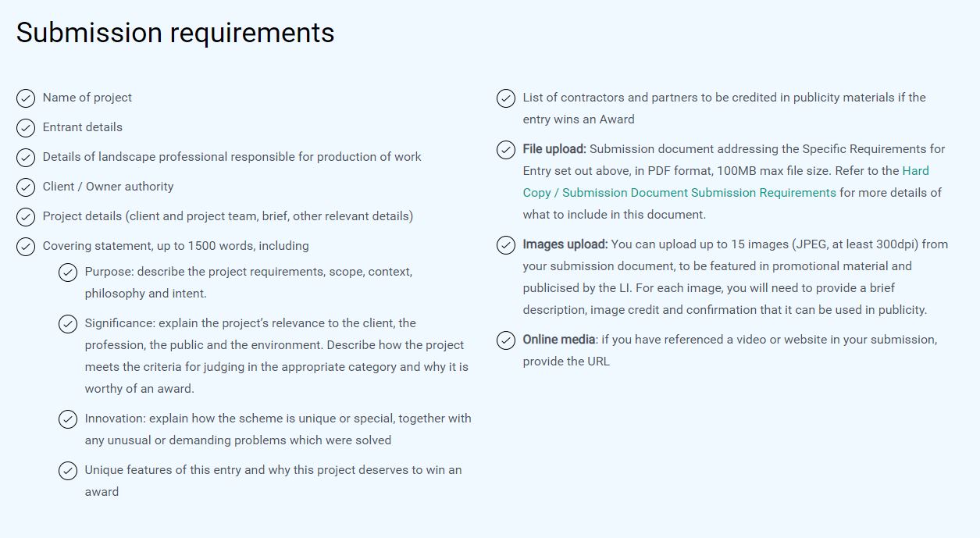Click the checkmark icon next to Online media
This screenshot has height=538, width=980.
click(506, 340)
